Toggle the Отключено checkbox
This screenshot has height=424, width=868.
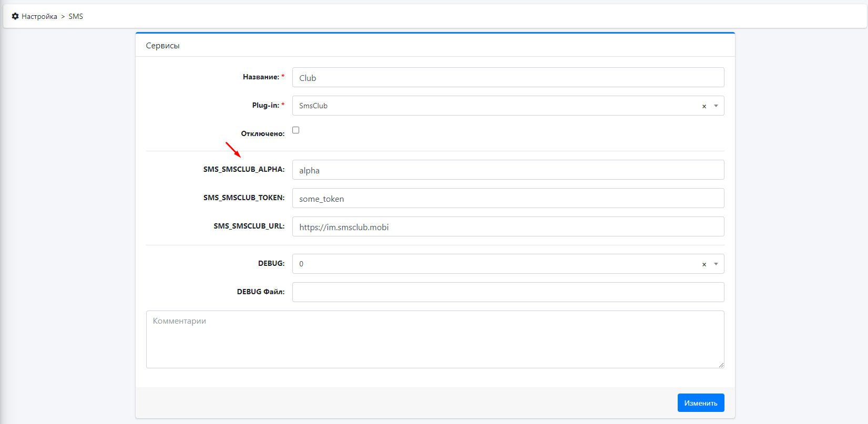coord(295,130)
